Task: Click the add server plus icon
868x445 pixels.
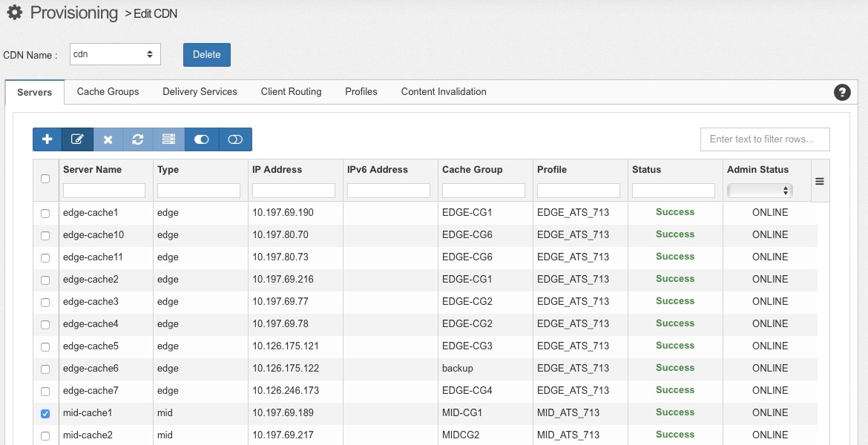Action: click(47, 139)
